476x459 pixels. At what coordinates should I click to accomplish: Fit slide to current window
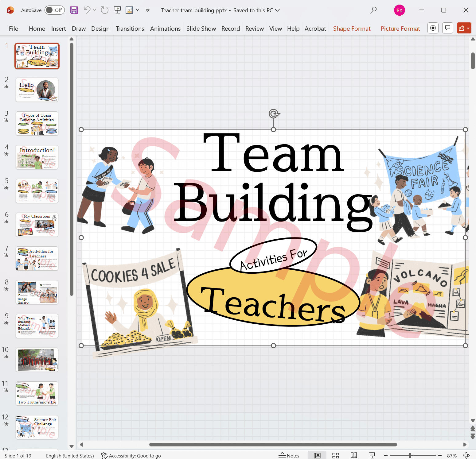coord(466,456)
